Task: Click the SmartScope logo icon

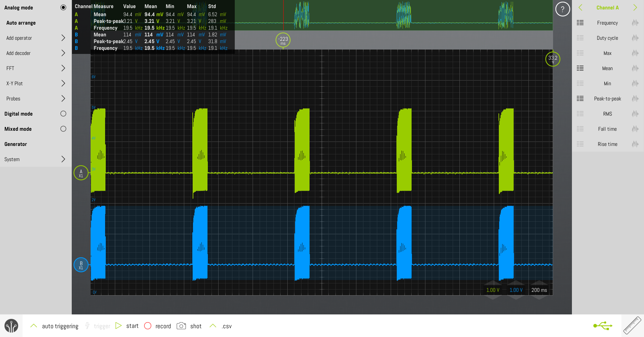Action: pos(11,326)
